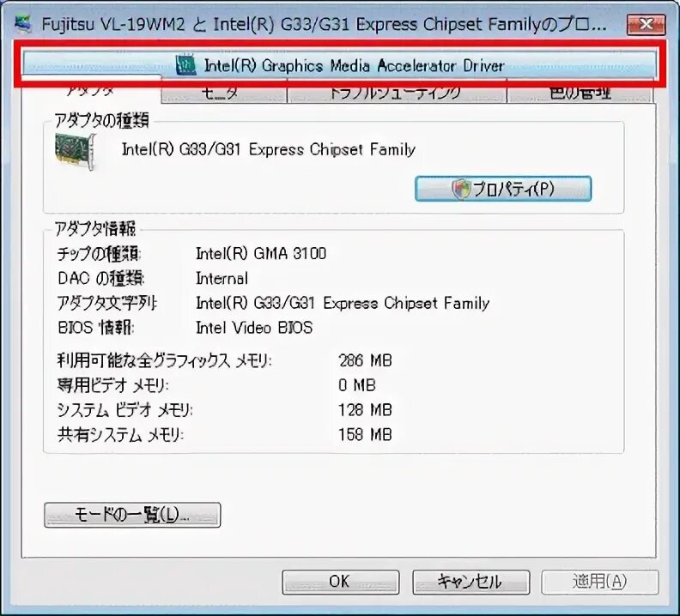Click the monitor icon in title bar
This screenshot has width=680, height=616.
(x=23, y=24)
